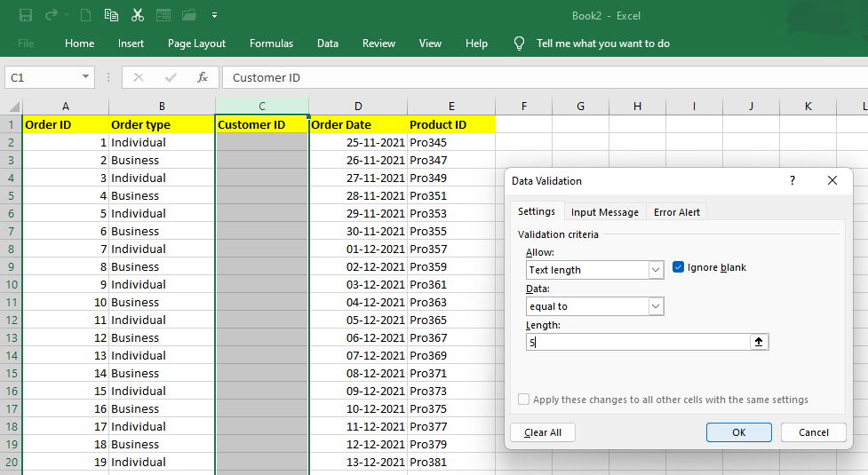The height and width of the screenshot is (475, 868).
Task: Click the Clear All button
Action: click(543, 432)
